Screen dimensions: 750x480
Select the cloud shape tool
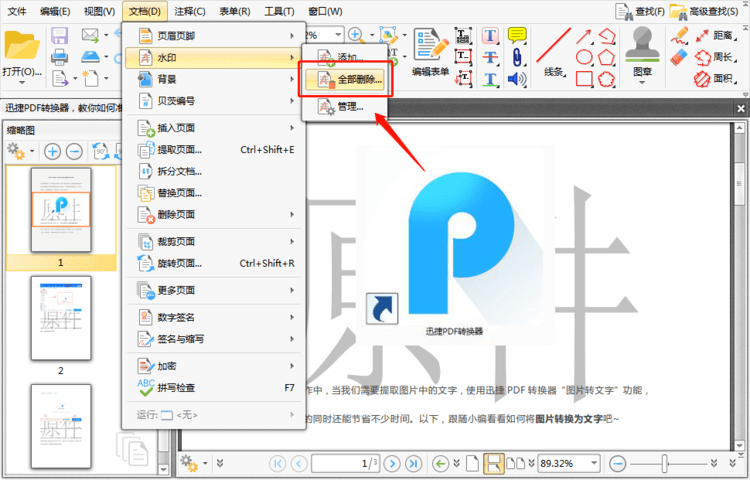[x=607, y=79]
